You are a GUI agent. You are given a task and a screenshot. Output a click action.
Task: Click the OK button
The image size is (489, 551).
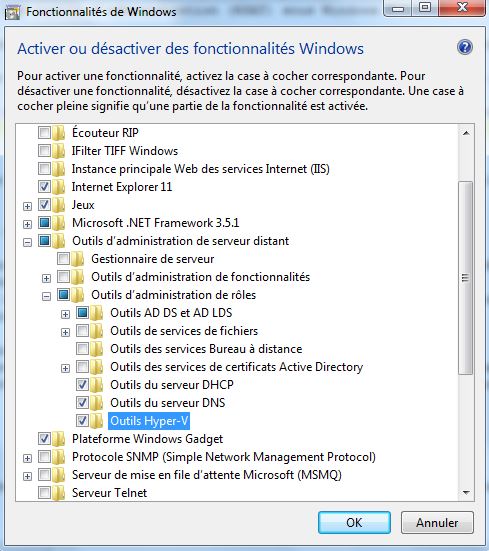point(354,523)
